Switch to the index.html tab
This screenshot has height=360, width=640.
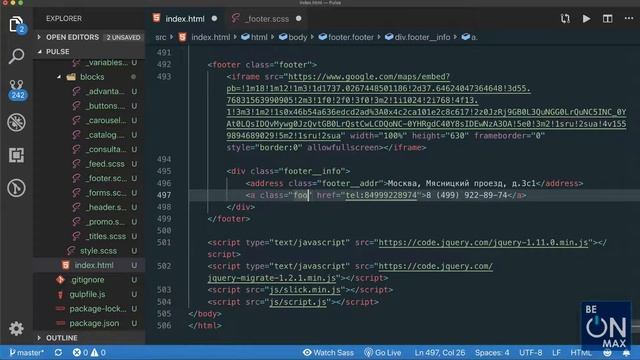(x=184, y=19)
